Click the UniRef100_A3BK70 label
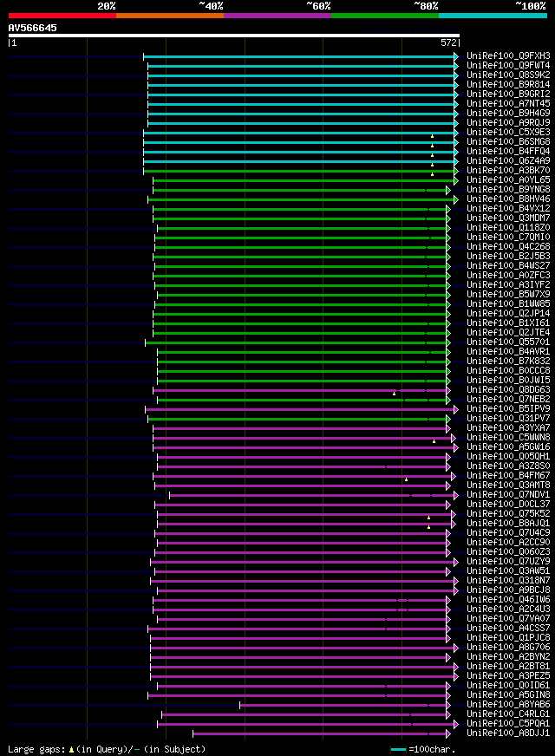 point(508,170)
